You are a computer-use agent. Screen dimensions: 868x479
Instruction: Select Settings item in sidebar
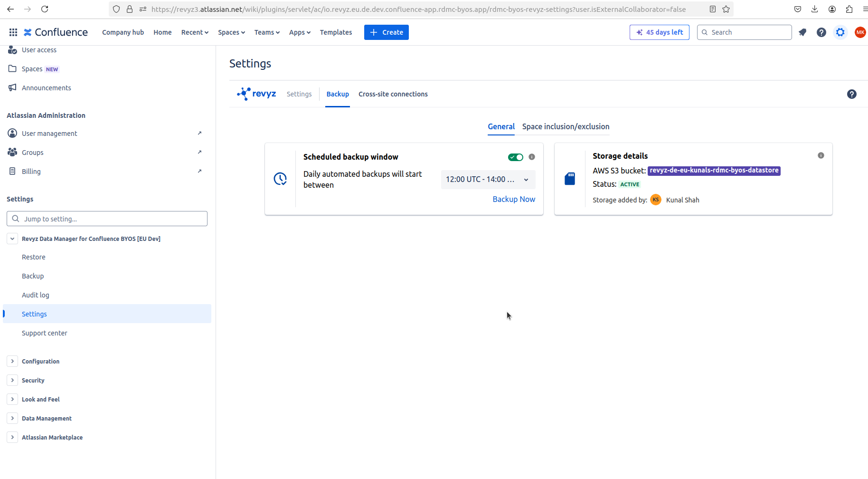coord(107,314)
